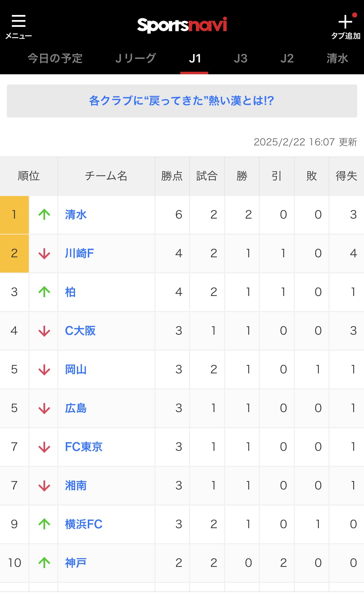Screen dimensions: 364x596
Task: Click red down arrow beside C大阪
Action: click(x=44, y=331)
